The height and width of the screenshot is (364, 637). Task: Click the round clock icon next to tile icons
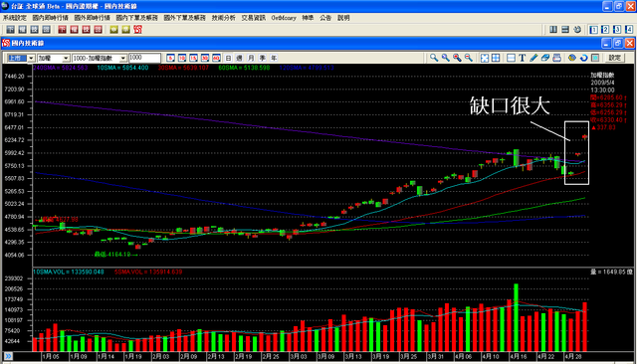[577, 30]
